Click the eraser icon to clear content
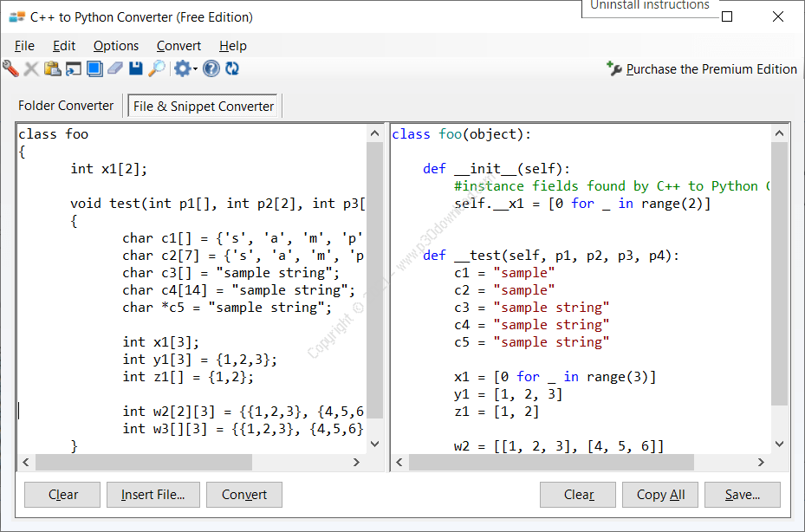The image size is (805, 532). pos(114,68)
